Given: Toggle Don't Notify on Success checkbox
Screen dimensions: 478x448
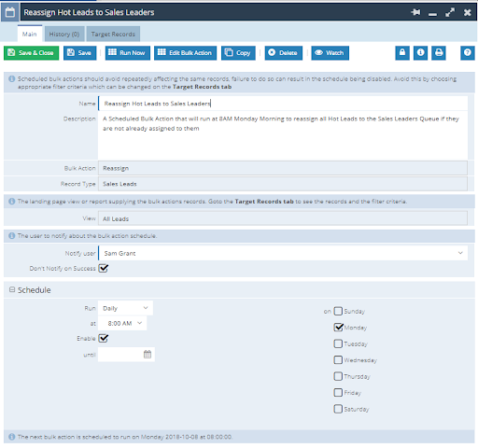Looking at the screenshot, I should (x=104, y=268).
